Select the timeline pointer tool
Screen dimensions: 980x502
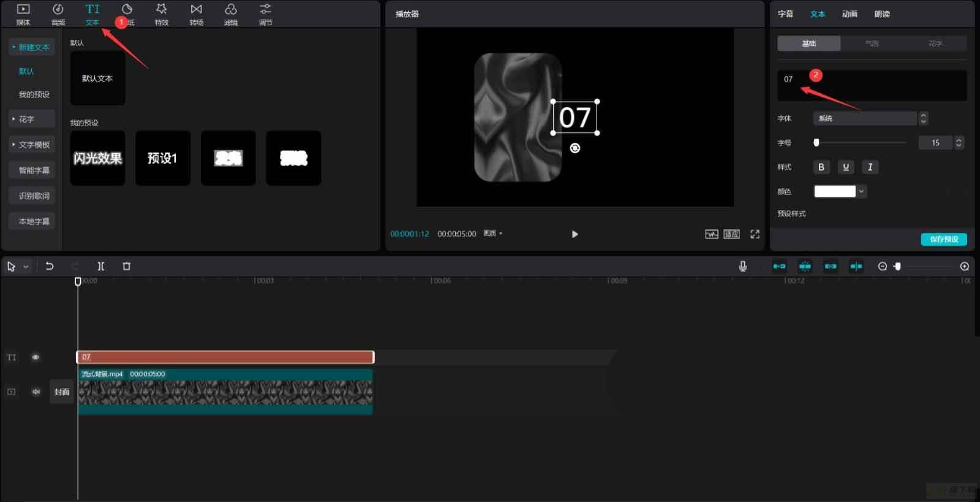click(x=11, y=266)
